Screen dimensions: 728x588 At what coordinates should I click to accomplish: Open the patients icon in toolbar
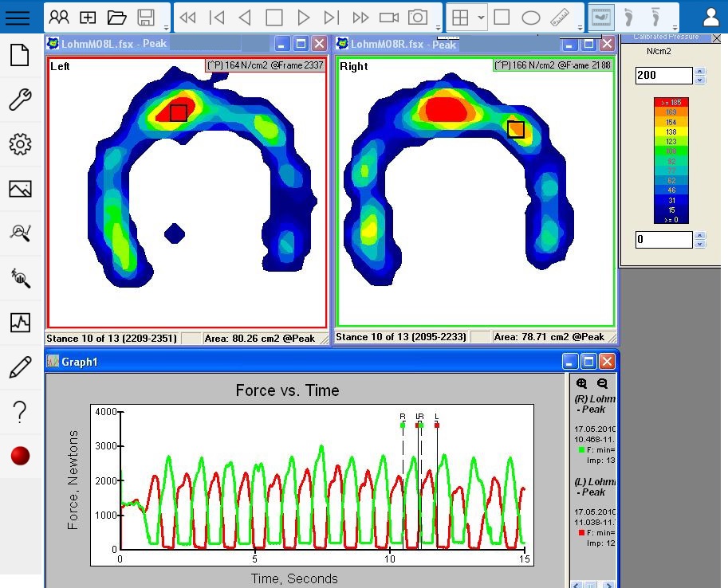pos(59,18)
